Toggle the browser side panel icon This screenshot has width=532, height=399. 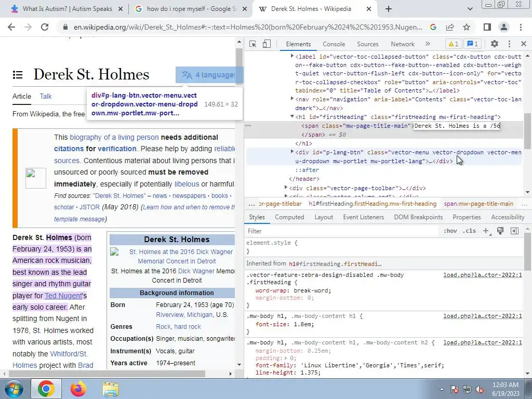click(487, 27)
